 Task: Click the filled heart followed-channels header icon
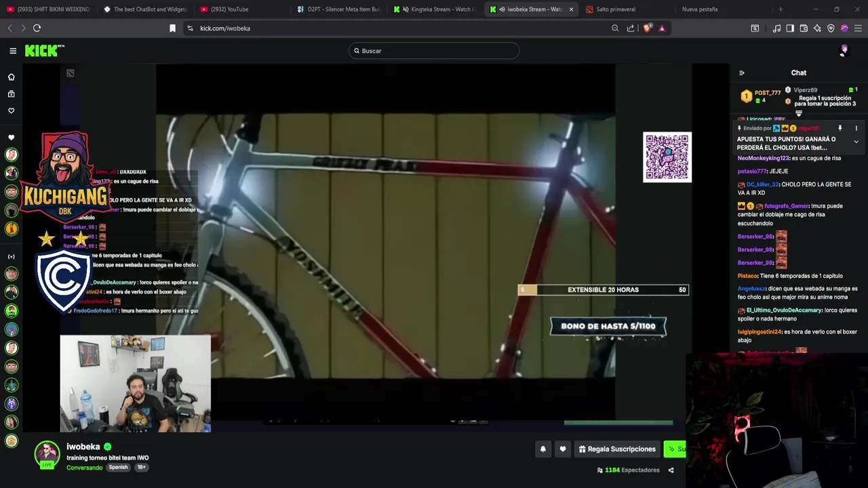click(x=11, y=138)
